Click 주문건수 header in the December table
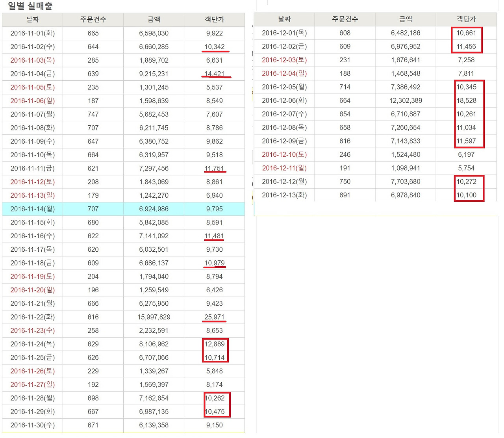The image size is (504, 438). (345, 19)
